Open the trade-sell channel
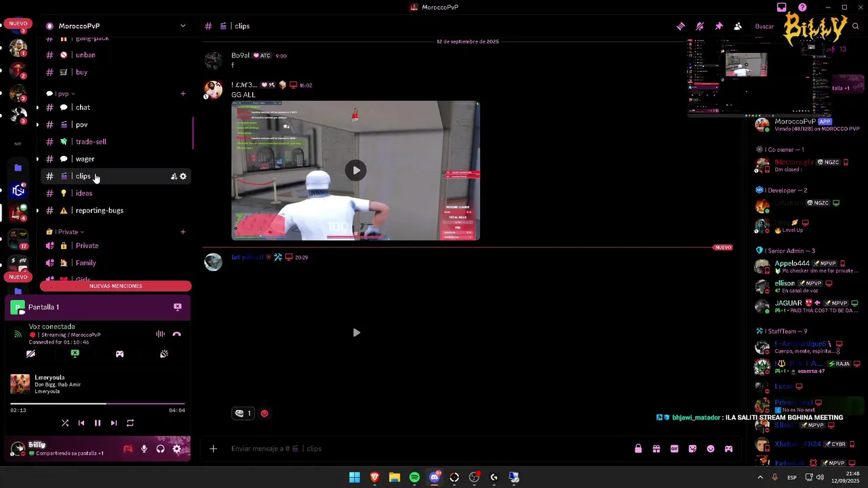This screenshot has height=488, width=868. 91,142
